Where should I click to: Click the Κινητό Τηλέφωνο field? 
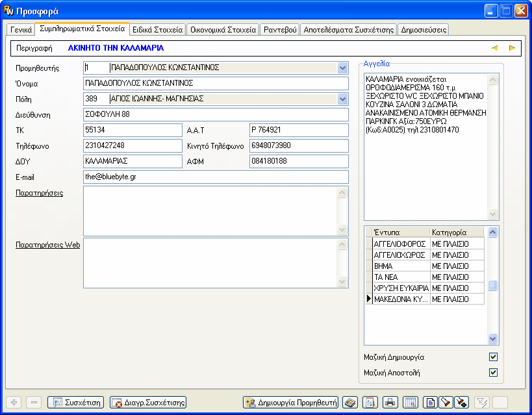click(x=299, y=146)
